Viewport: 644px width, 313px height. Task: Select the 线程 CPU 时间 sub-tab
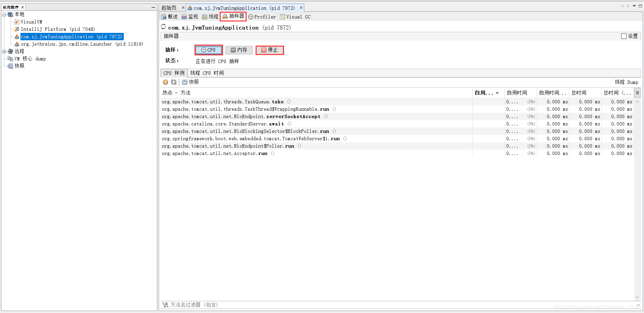pyautogui.click(x=207, y=73)
